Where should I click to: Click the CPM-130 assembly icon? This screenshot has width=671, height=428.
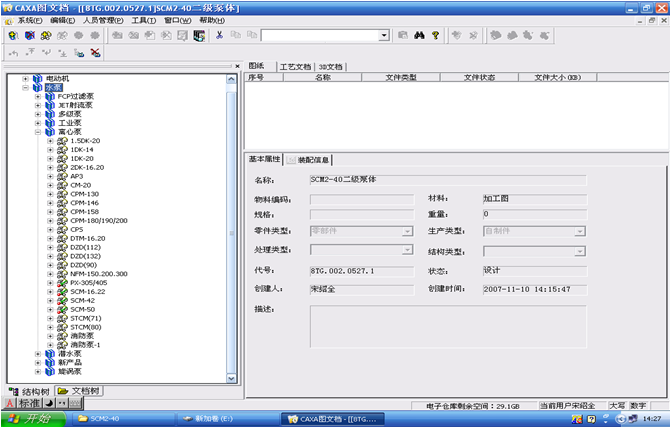[61, 194]
